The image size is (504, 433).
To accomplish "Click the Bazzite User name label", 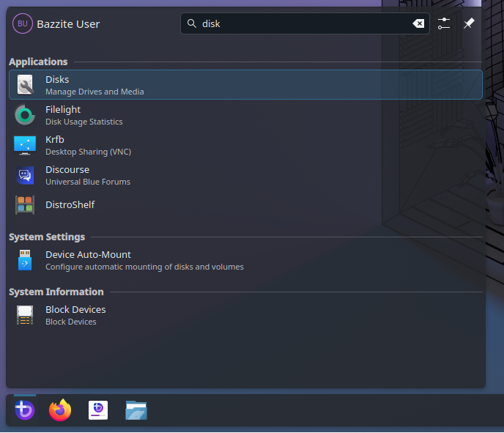I will [x=68, y=24].
